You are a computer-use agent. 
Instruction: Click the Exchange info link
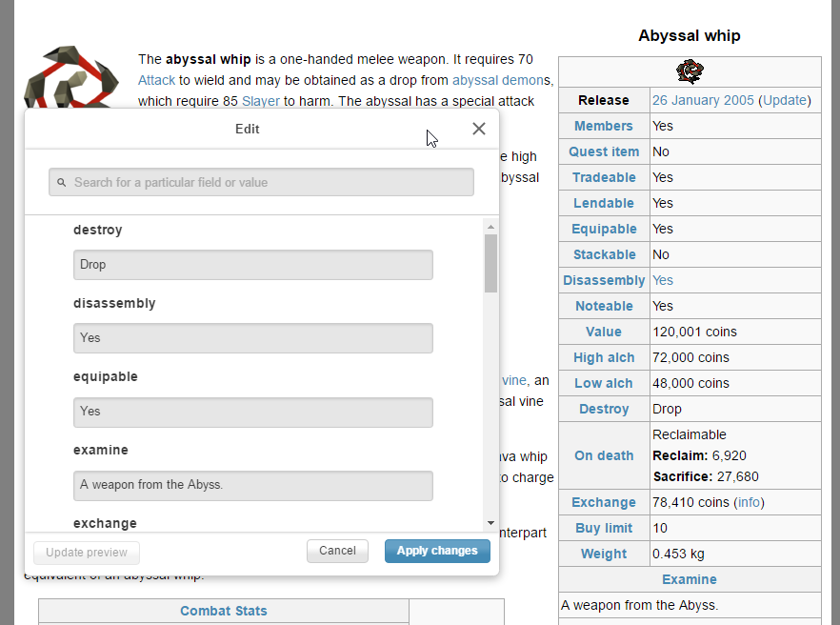pyautogui.click(x=749, y=502)
